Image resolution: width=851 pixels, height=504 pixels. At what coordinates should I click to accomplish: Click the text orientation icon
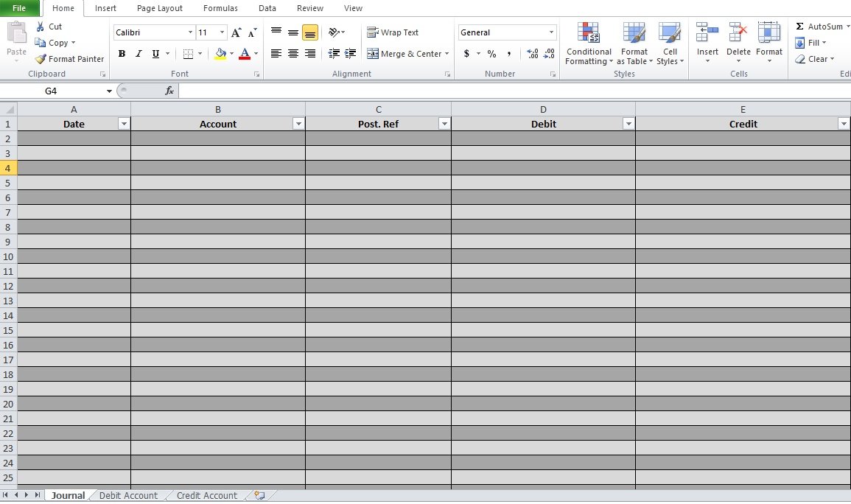click(334, 32)
